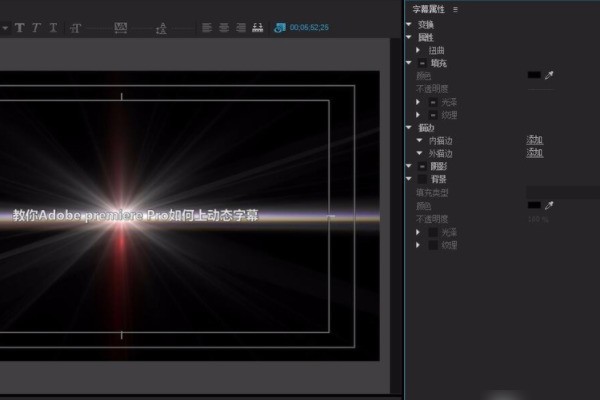The image size is (600, 400).
Task: Pick fill color with the eyedropper
Action: [548, 75]
